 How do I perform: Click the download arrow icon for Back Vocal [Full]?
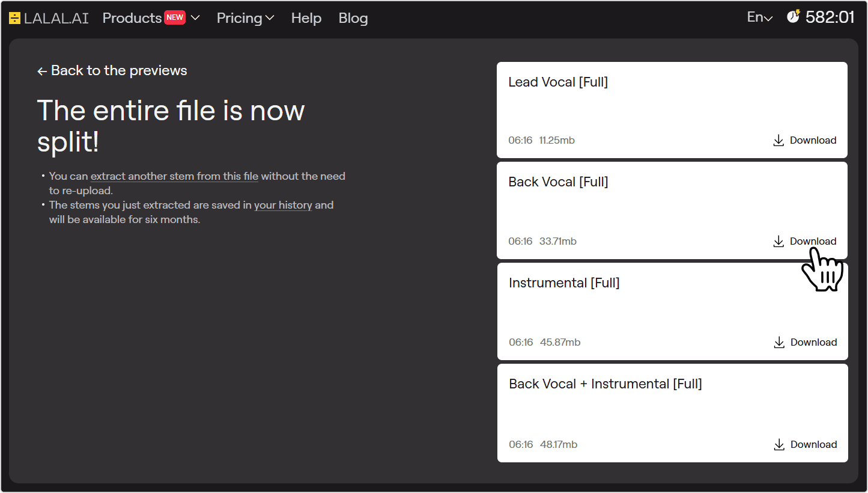pos(778,241)
